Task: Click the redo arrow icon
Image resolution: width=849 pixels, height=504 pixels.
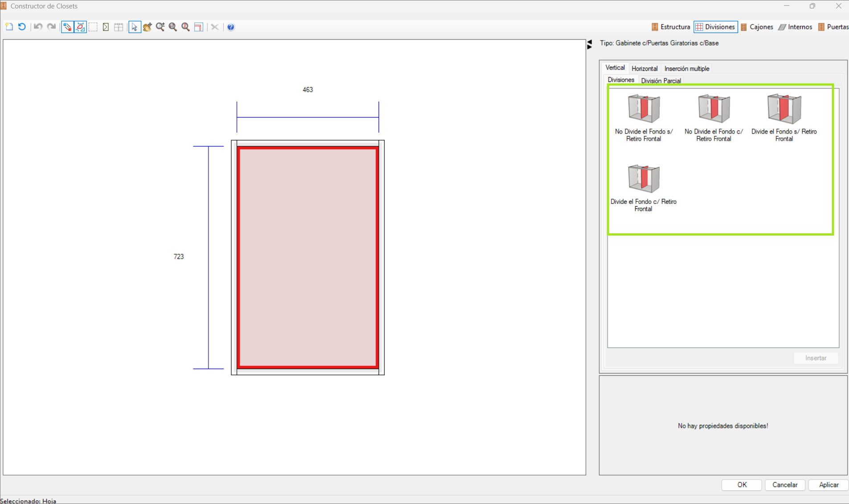Action: [52, 27]
